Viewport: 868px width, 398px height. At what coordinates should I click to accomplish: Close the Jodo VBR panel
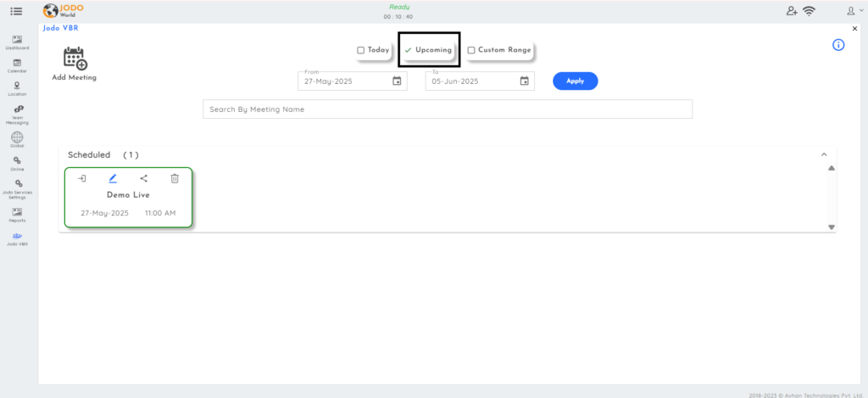point(854,28)
